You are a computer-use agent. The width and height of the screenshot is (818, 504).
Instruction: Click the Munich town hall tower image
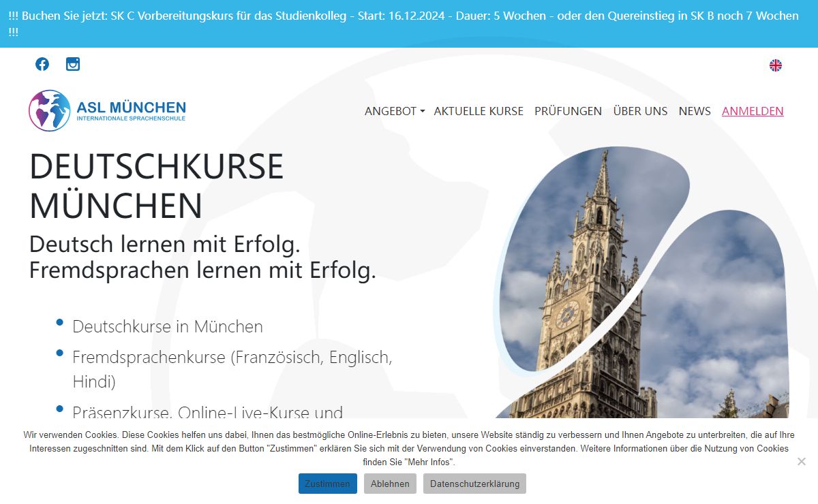(x=641, y=283)
